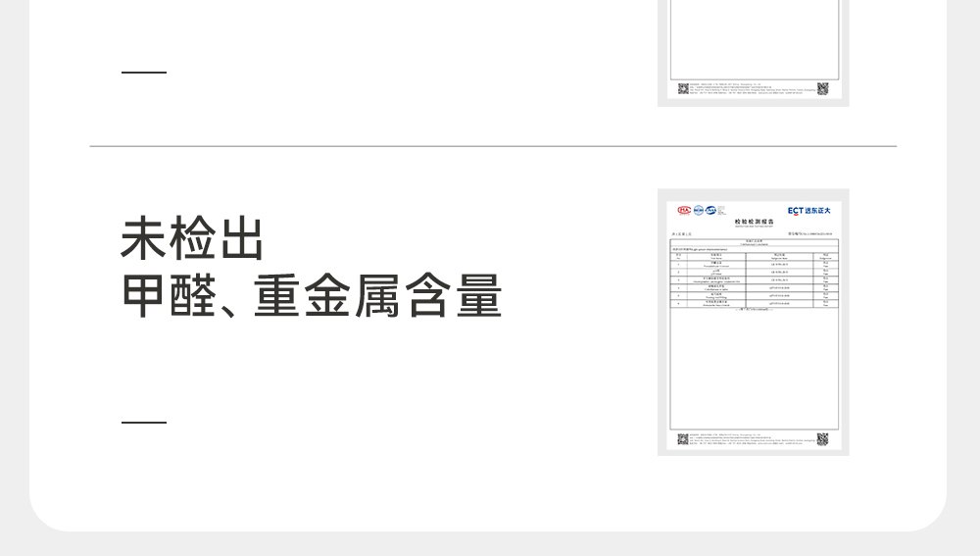Screen dimensions: 980x556
Task: Click the red CMA certification logo
Action: pyautogui.click(x=684, y=210)
